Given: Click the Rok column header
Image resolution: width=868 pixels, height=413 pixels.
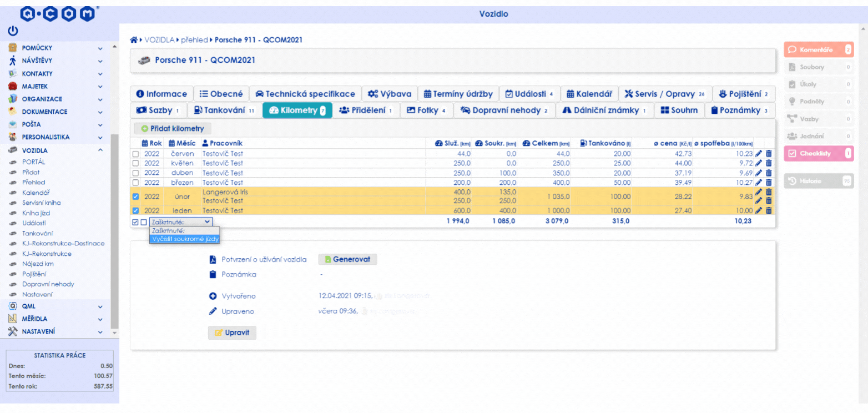Looking at the screenshot, I should (152, 143).
